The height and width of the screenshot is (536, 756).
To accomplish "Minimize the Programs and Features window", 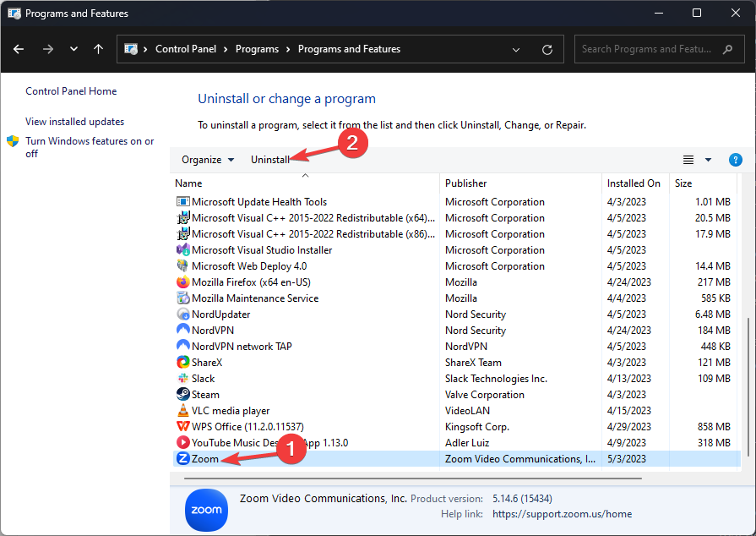I will click(x=659, y=13).
